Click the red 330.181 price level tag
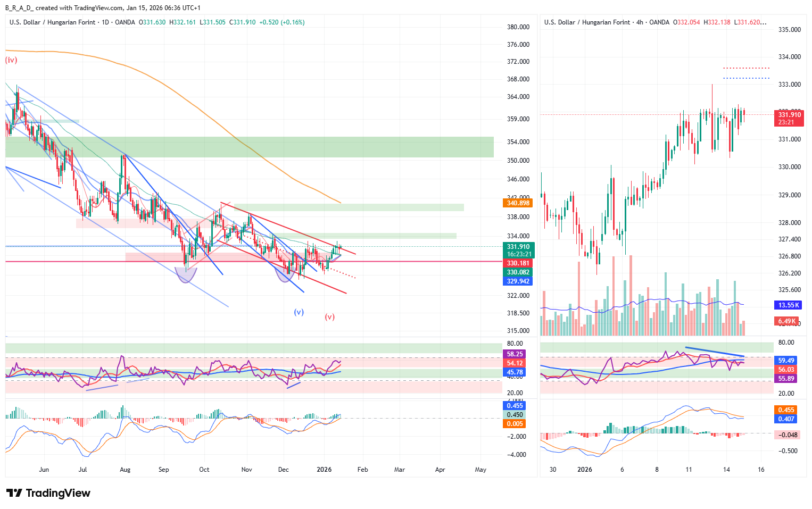Viewport: 812px width, 509px height. [x=518, y=263]
